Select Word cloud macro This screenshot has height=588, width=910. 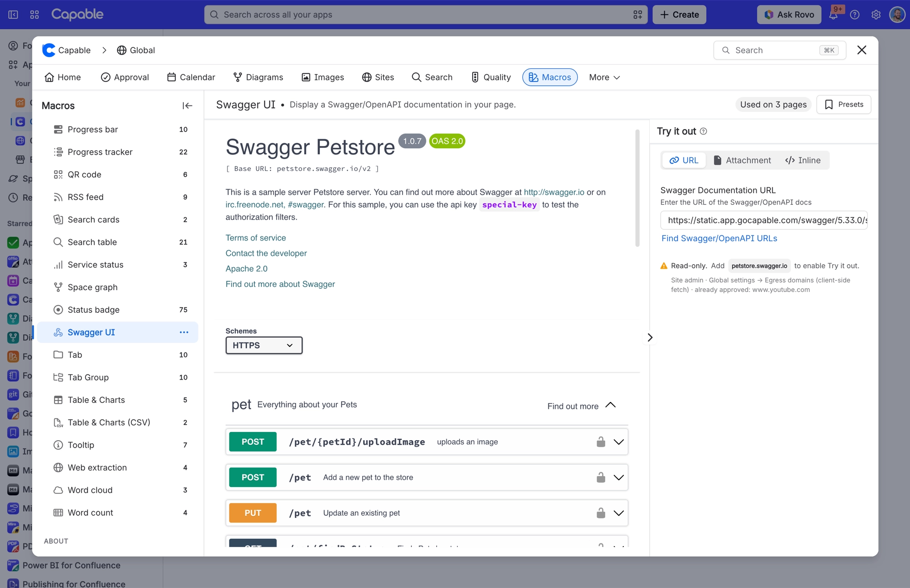[x=118, y=490]
